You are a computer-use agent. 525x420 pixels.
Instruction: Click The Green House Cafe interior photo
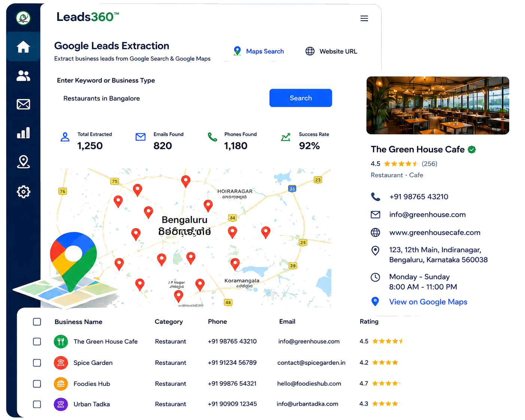[x=438, y=106]
